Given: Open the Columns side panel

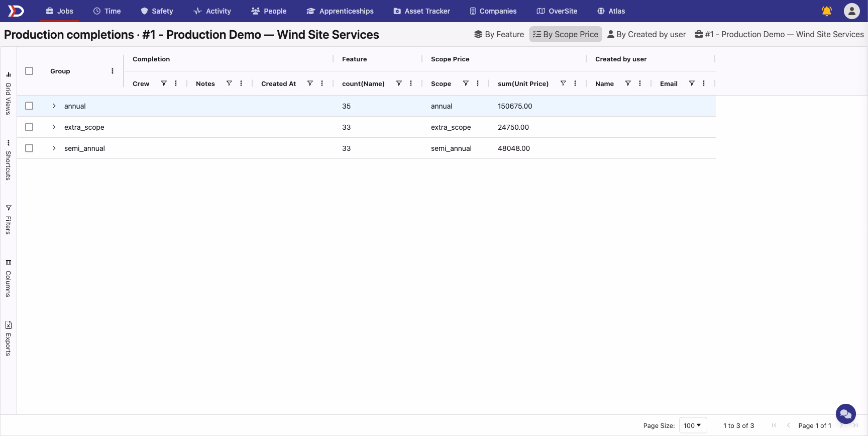Looking at the screenshot, I should [9, 279].
